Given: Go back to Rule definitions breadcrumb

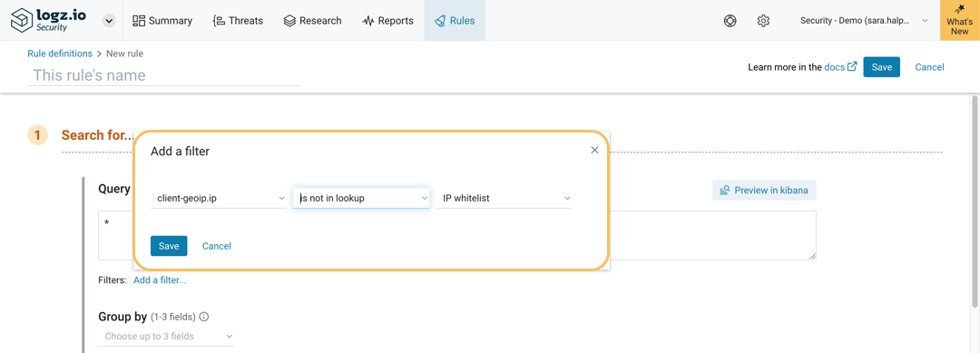Looking at the screenshot, I should [60, 54].
